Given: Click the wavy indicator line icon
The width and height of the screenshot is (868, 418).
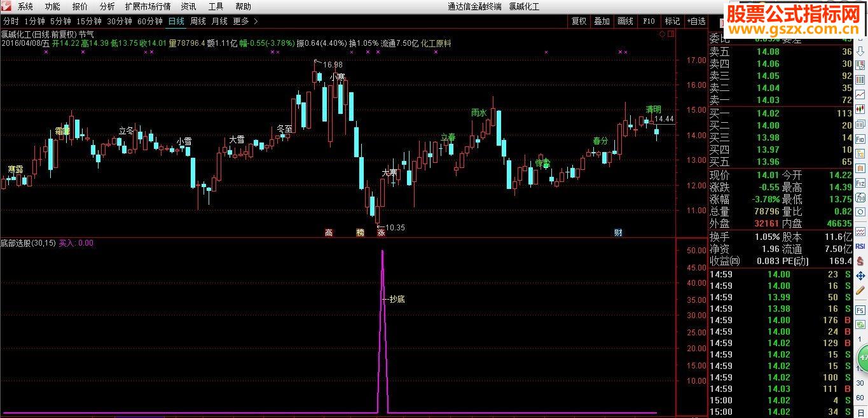Looking at the screenshot, I should point(860,232).
